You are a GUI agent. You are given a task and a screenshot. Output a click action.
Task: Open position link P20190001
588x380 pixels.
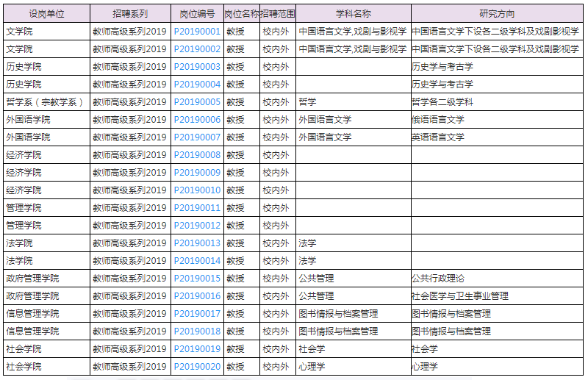coord(197,32)
